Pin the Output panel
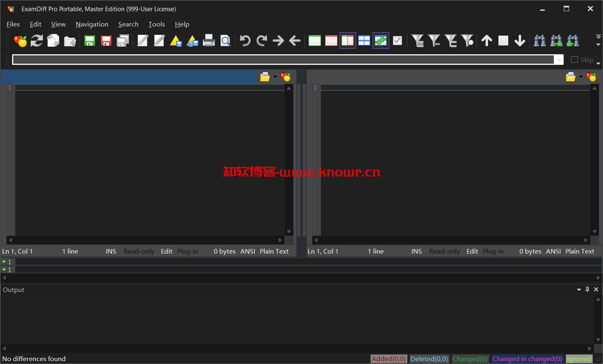 click(587, 290)
